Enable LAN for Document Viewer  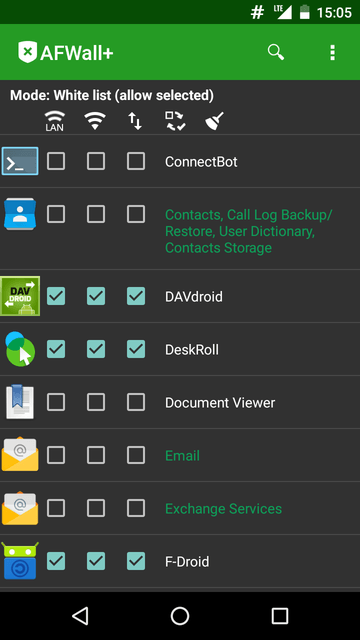56,402
